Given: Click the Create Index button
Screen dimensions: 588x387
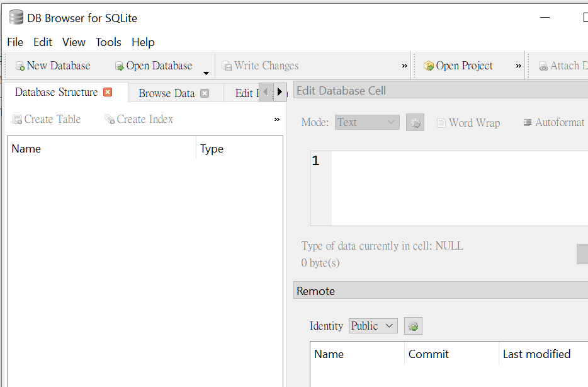Looking at the screenshot, I should click(x=138, y=119).
